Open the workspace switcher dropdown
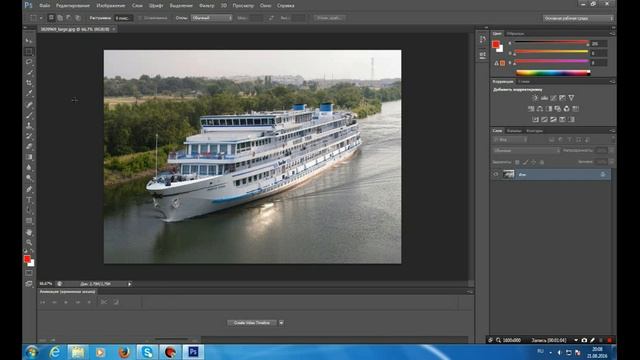The width and height of the screenshot is (640, 360). point(578,18)
